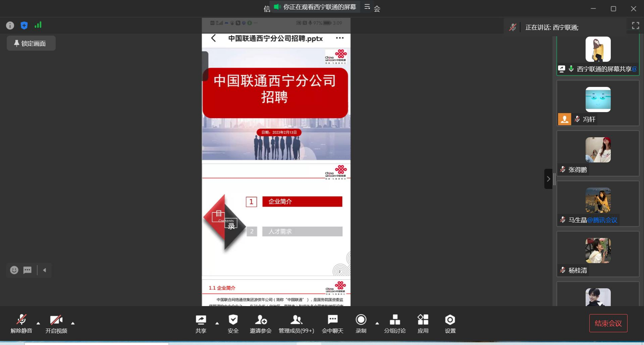Unmute via the 解除静音 button
The image size is (644, 345).
21,323
